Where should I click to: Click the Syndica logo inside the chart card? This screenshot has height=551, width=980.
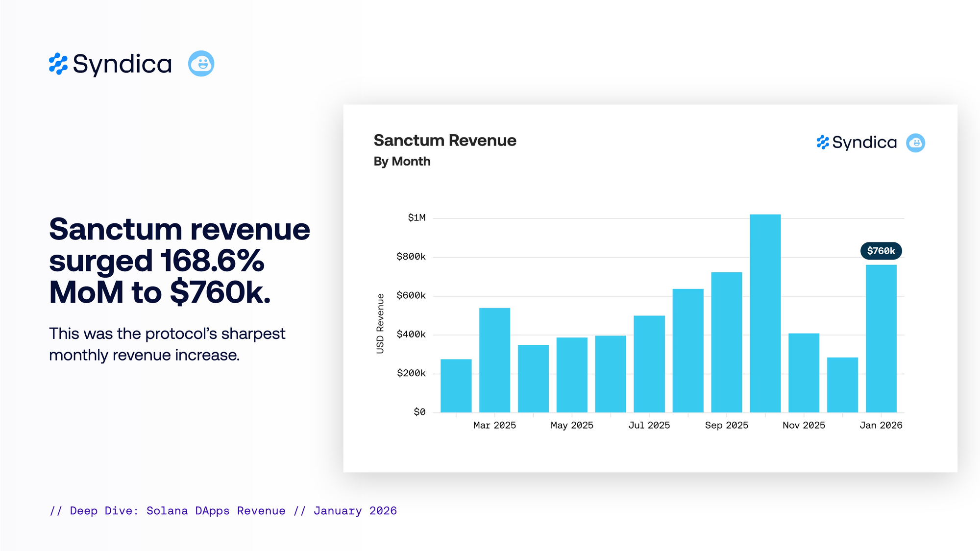click(857, 143)
